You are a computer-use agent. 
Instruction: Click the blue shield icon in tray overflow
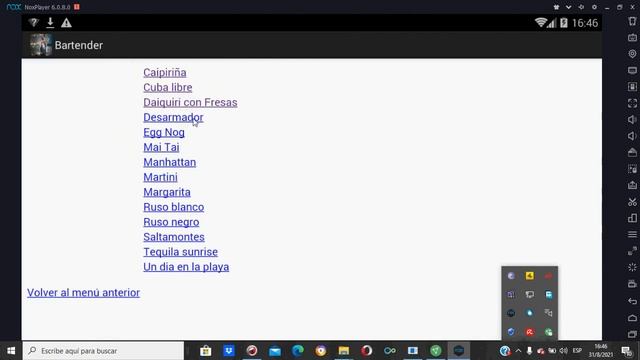click(x=511, y=332)
